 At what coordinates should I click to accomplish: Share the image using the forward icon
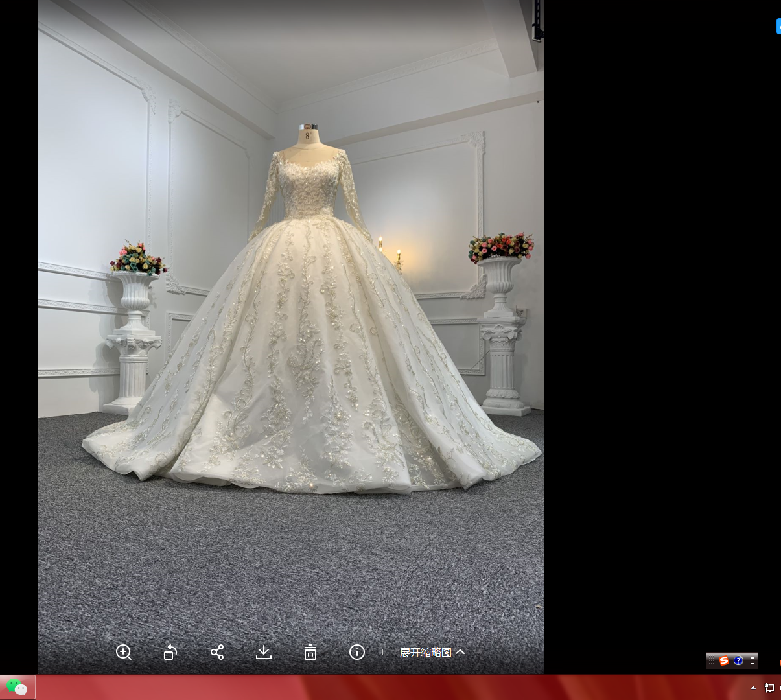217,652
